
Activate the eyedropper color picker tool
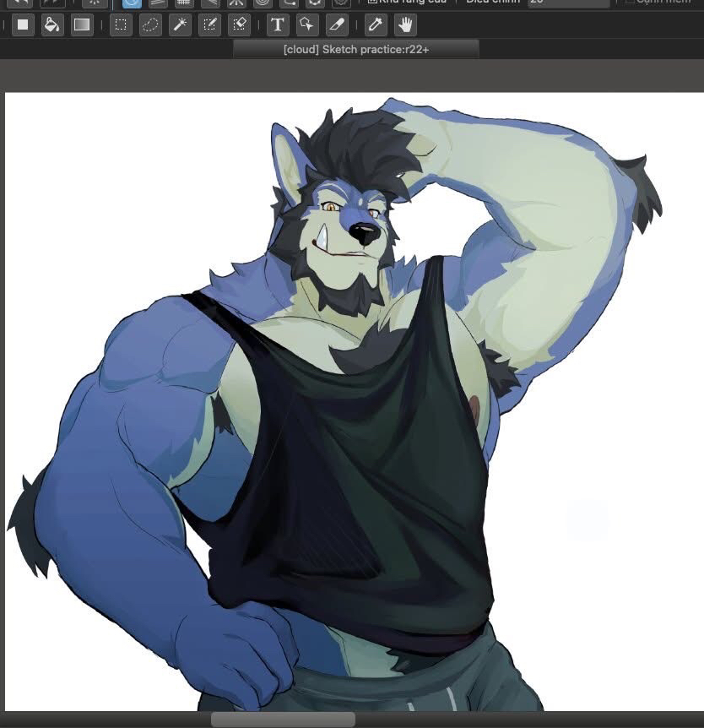tap(376, 24)
